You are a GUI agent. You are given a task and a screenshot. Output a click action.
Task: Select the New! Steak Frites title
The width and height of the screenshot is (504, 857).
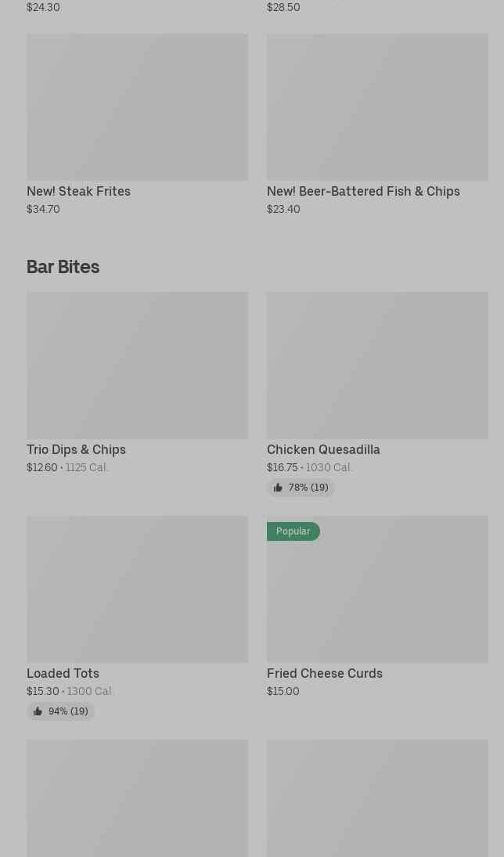pos(78,191)
